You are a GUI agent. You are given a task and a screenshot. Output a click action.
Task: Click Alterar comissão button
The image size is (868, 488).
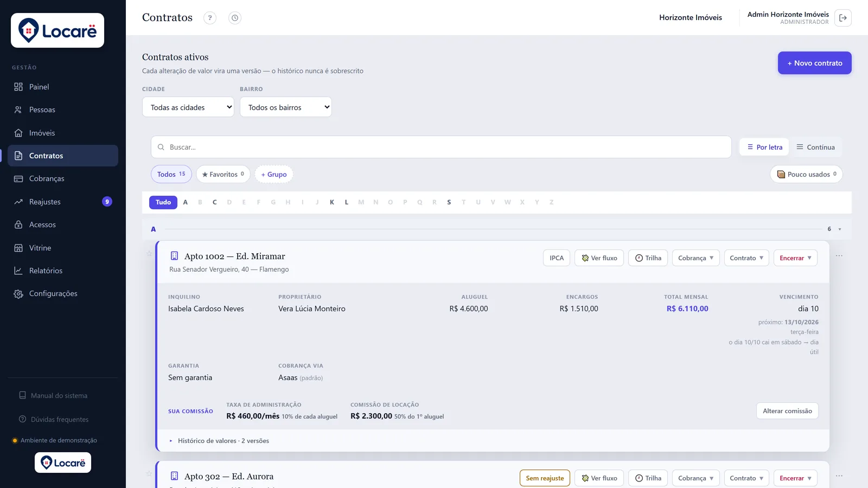click(x=787, y=411)
